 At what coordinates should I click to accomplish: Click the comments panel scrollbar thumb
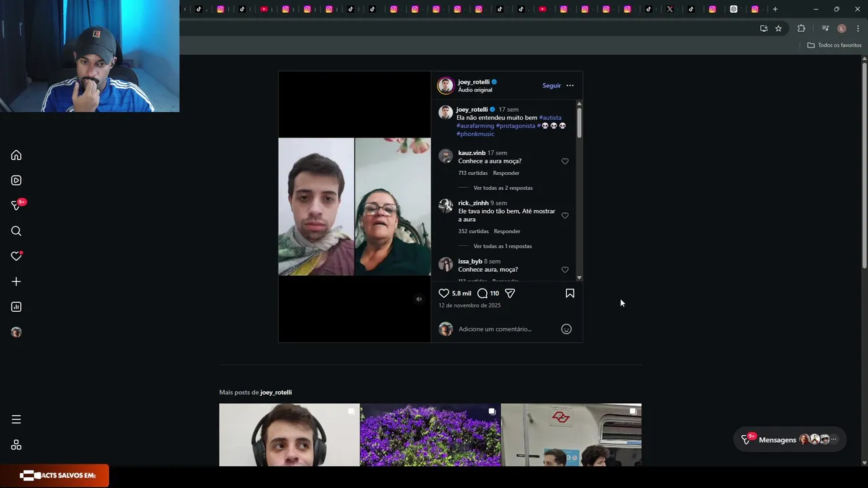pyautogui.click(x=579, y=123)
